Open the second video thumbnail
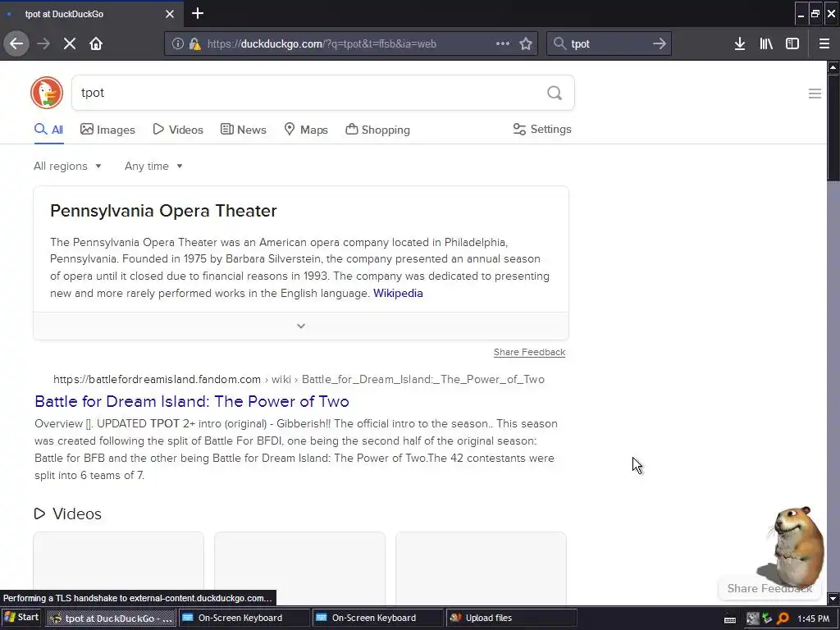 [299, 568]
